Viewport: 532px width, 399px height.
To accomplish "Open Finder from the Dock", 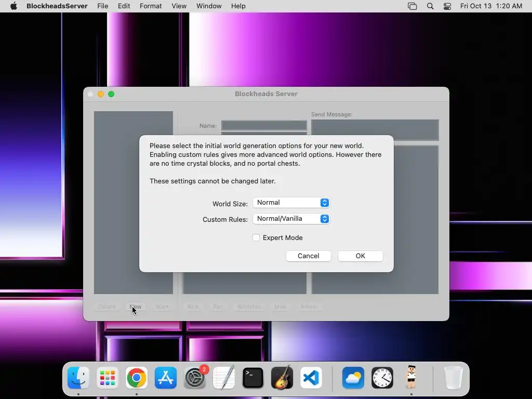I will (78, 378).
